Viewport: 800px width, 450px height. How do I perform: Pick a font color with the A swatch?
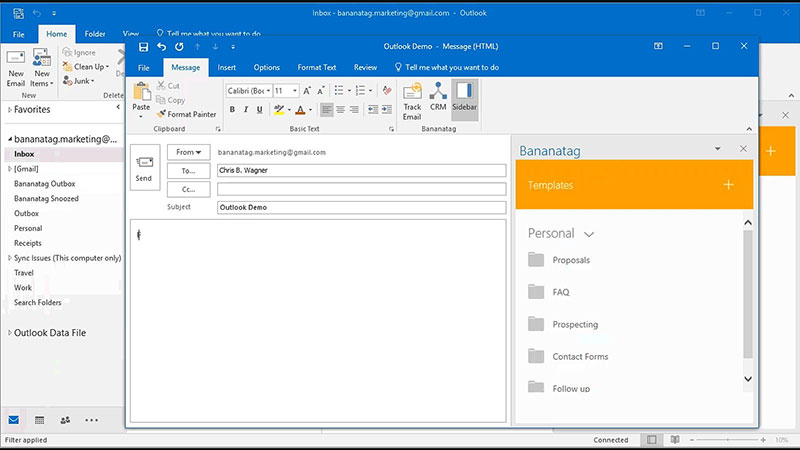301,109
